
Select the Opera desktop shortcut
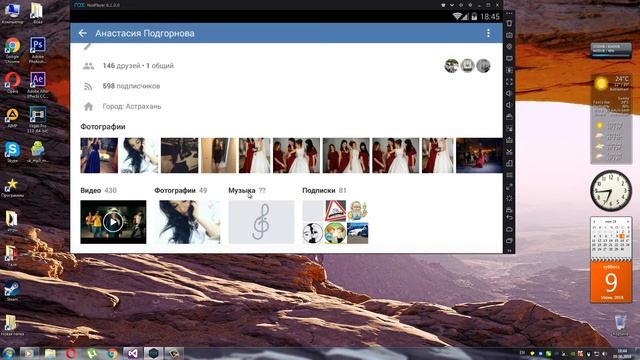pyautogui.click(x=12, y=82)
